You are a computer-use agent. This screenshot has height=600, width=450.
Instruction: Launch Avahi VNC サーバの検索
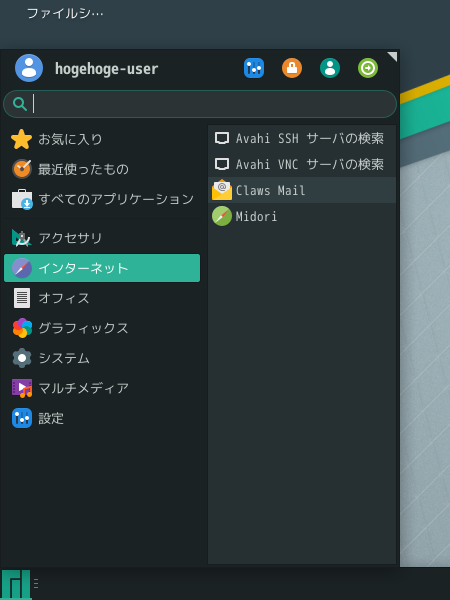pos(302,164)
